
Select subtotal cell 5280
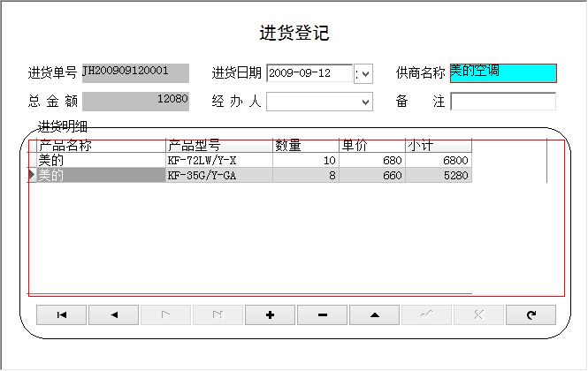coord(439,176)
